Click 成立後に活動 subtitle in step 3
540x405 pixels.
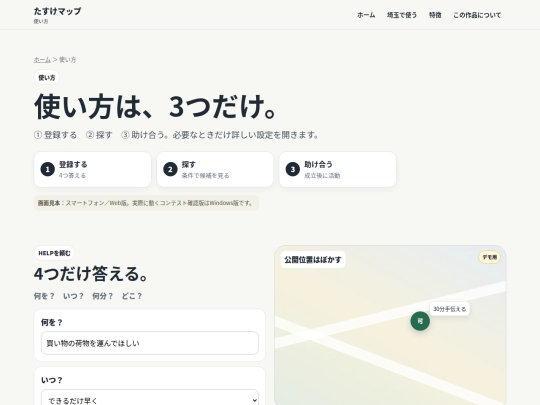[322, 175]
